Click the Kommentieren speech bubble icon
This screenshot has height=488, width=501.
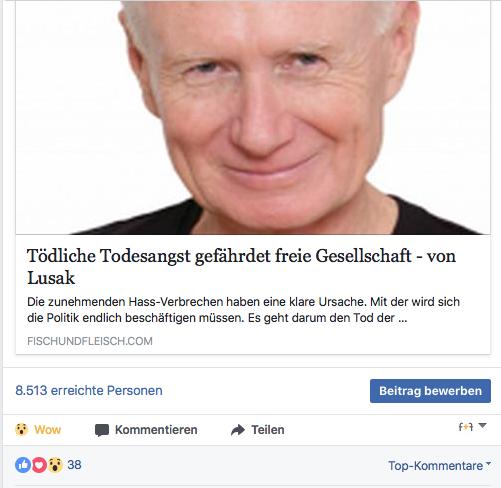point(102,430)
